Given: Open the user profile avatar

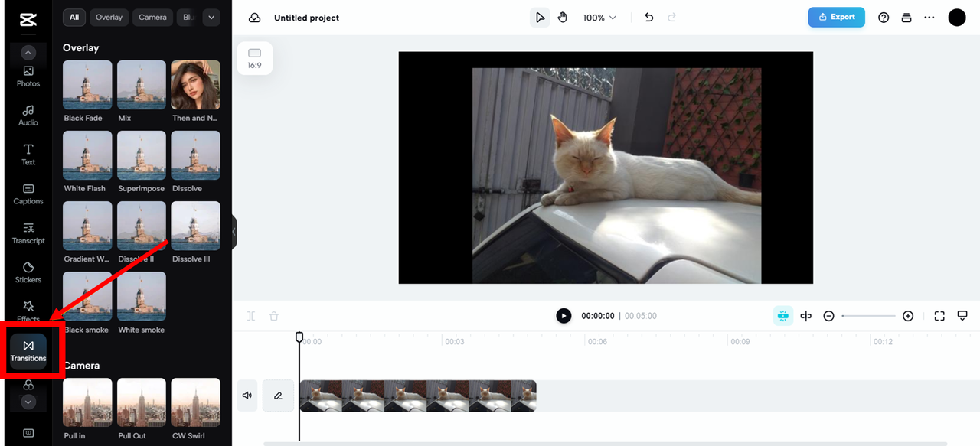Looking at the screenshot, I should pos(957,18).
